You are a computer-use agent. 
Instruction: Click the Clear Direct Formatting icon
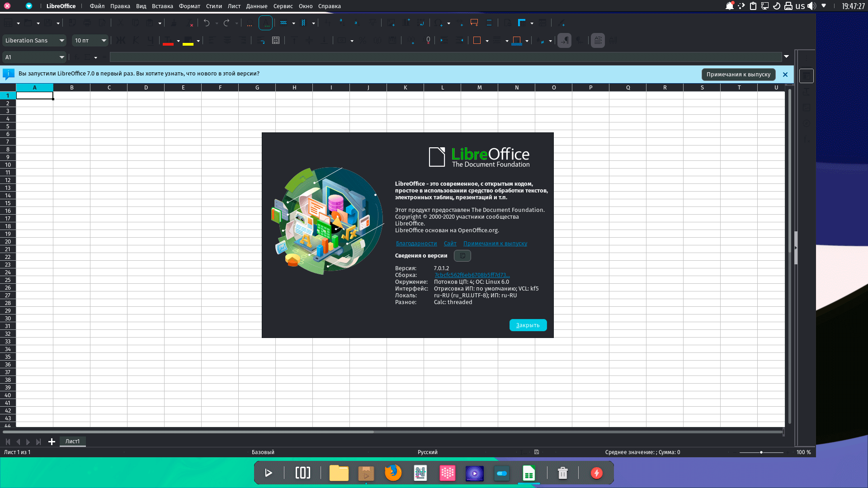pos(190,23)
